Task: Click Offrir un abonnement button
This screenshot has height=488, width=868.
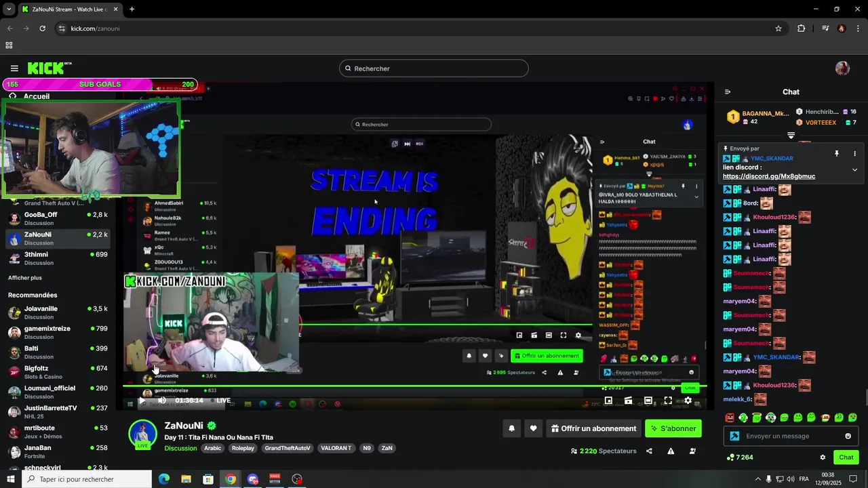Action: click(x=593, y=428)
